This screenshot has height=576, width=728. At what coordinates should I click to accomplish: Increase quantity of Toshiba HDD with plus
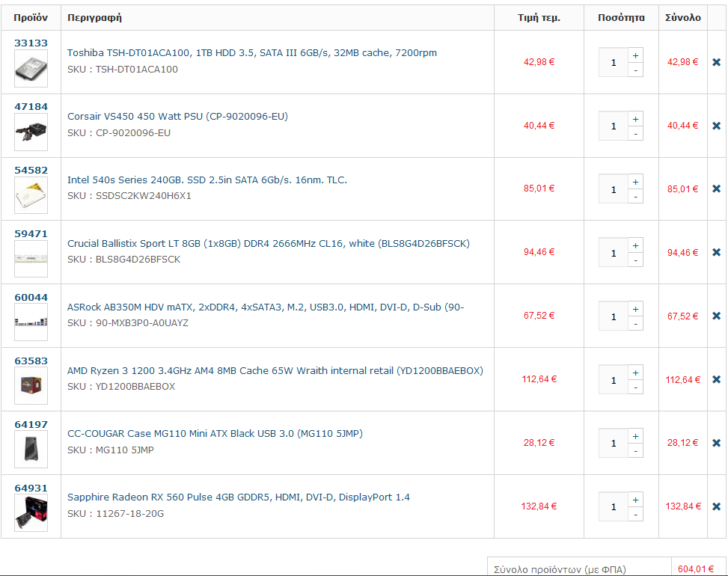[636, 55]
